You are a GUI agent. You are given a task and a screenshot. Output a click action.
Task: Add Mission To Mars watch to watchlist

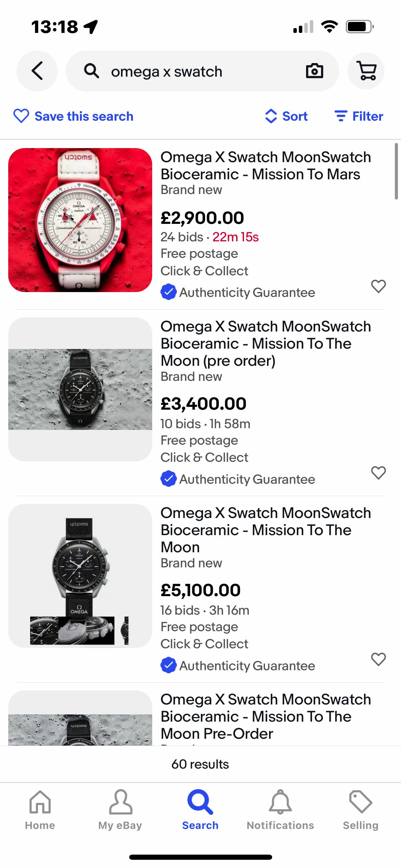[x=378, y=286]
